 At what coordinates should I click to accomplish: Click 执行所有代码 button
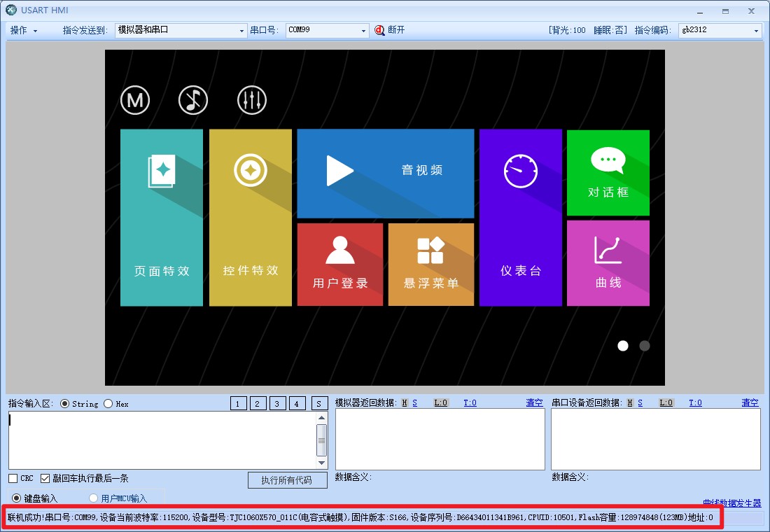click(288, 480)
